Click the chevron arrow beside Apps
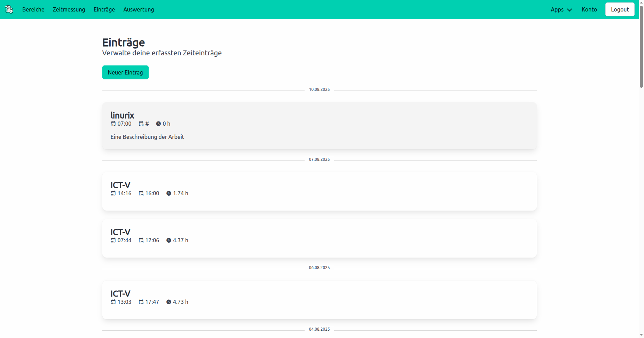This screenshot has width=644, height=338. [570, 10]
